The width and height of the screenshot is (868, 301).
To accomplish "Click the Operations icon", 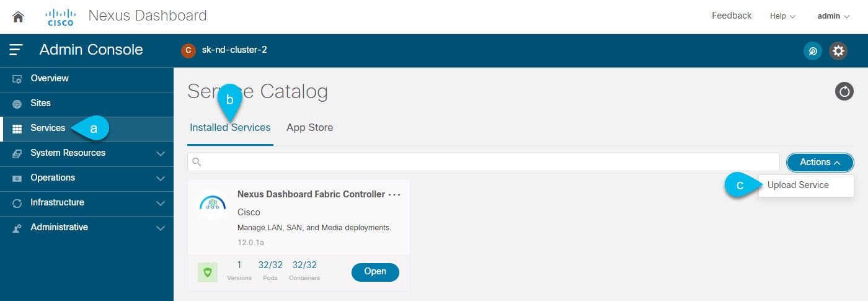I will pyautogui.click(x=17, y=178).
